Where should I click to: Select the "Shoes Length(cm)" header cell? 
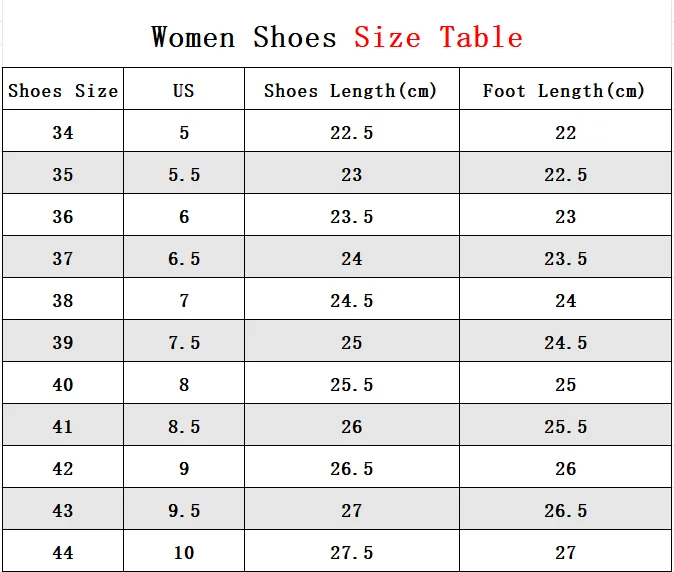point(351,91)
